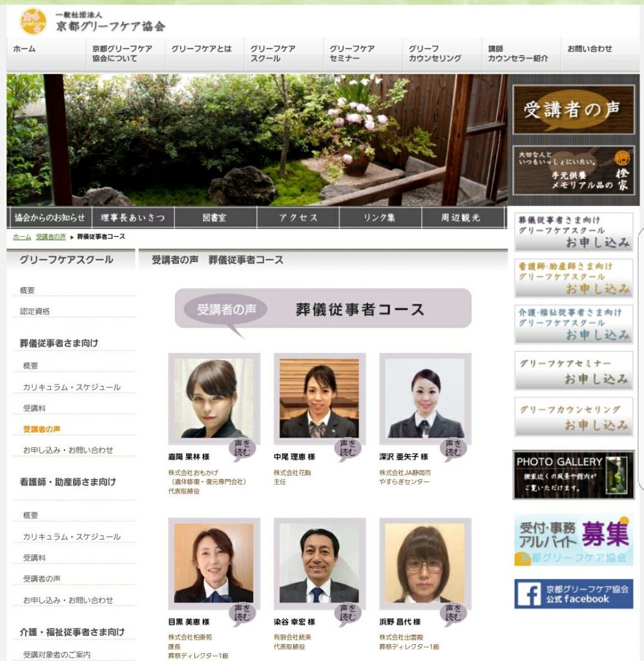Click the griefcare logo icon
The height and width of the screenshot is (661, 644).
32,21
